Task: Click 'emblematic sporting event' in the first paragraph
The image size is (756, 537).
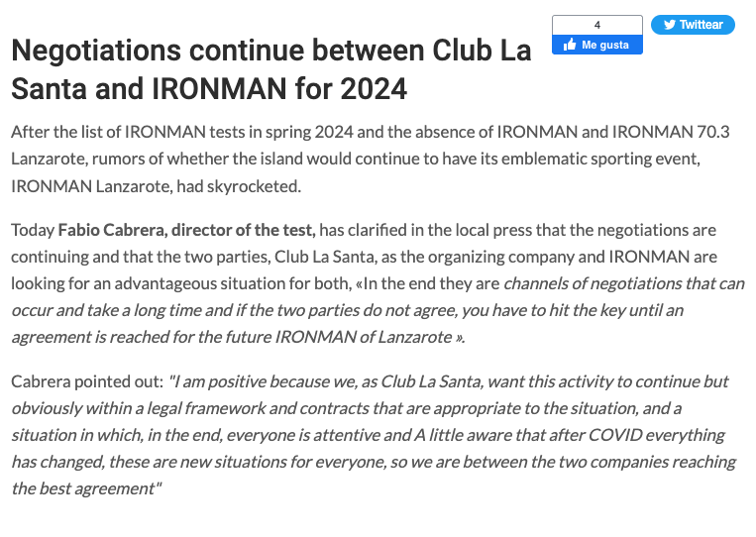Action: point(600,159)
